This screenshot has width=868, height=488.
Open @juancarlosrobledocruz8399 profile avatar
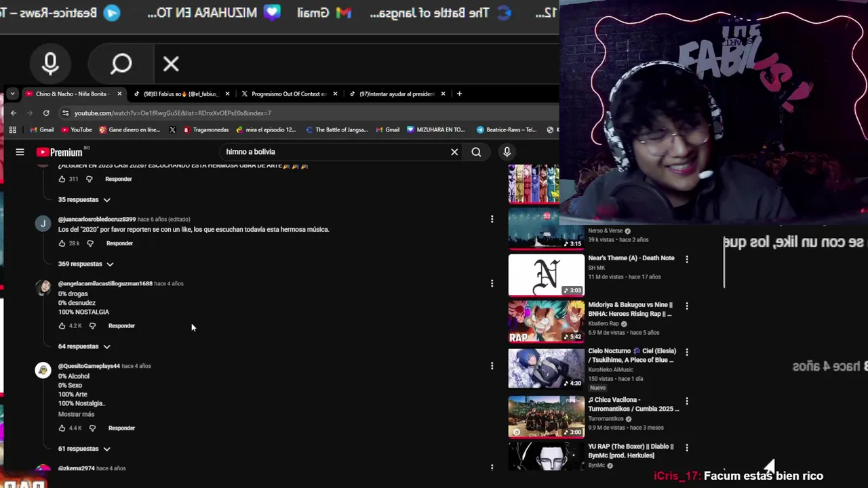(x=43, y=224)
